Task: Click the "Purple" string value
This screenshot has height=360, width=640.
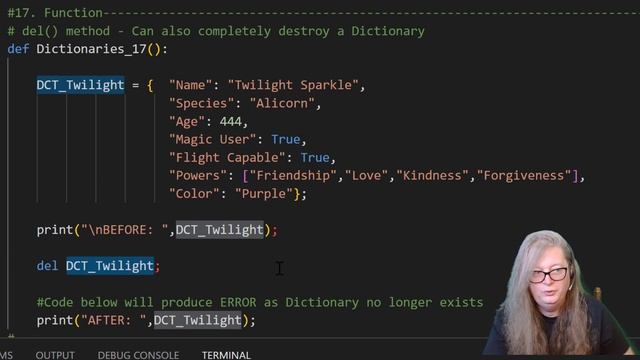Action: 264,194
